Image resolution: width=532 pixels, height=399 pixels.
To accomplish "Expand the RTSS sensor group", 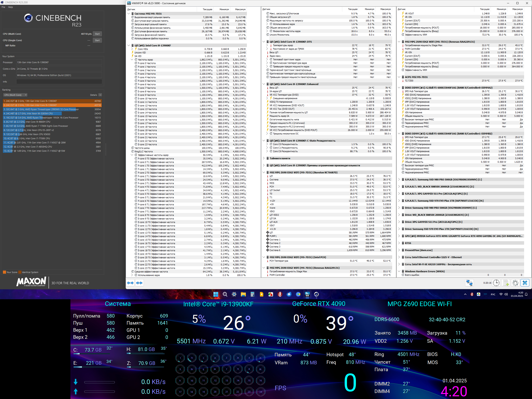I will (x=399, y=243).
